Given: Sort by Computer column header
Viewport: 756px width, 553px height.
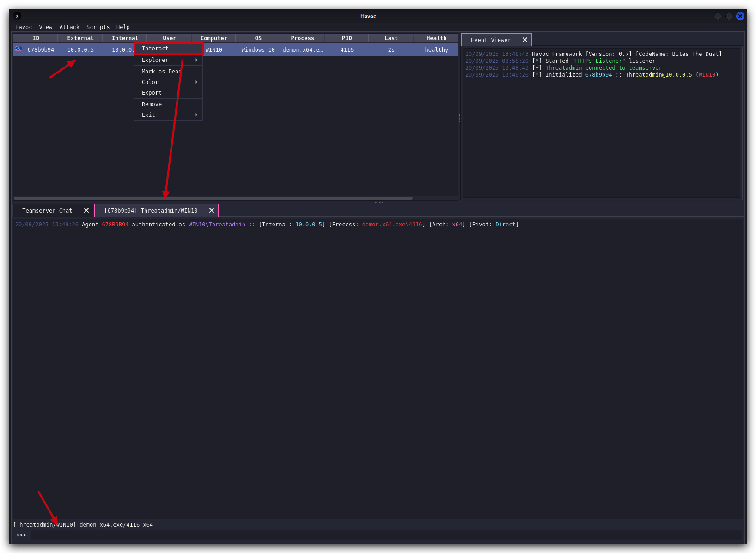Looking at the screenshot, I should 213,38.
